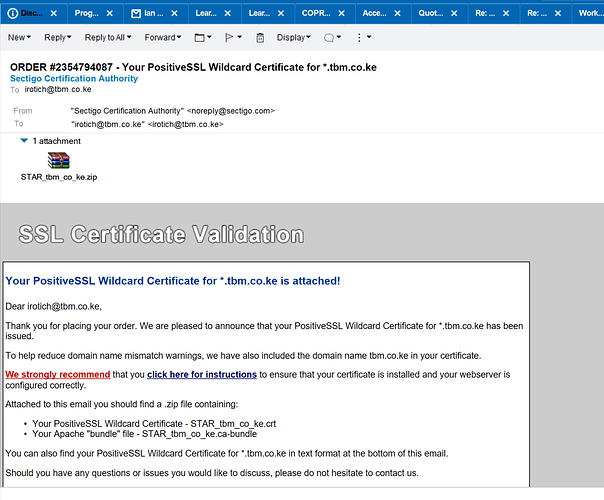Click the SSL Certificate Validation banner heading
Image resolution: width=604 pixels, height=500 pixels.
161,234
